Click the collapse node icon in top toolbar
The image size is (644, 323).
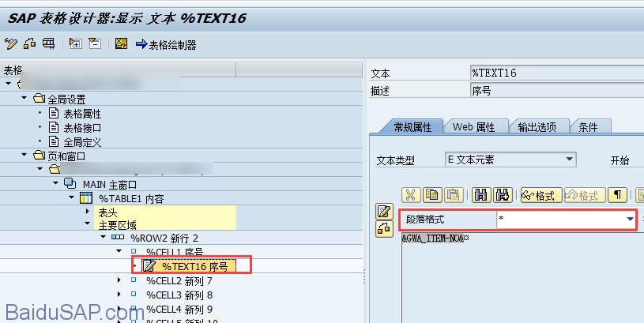coord(95,43)
